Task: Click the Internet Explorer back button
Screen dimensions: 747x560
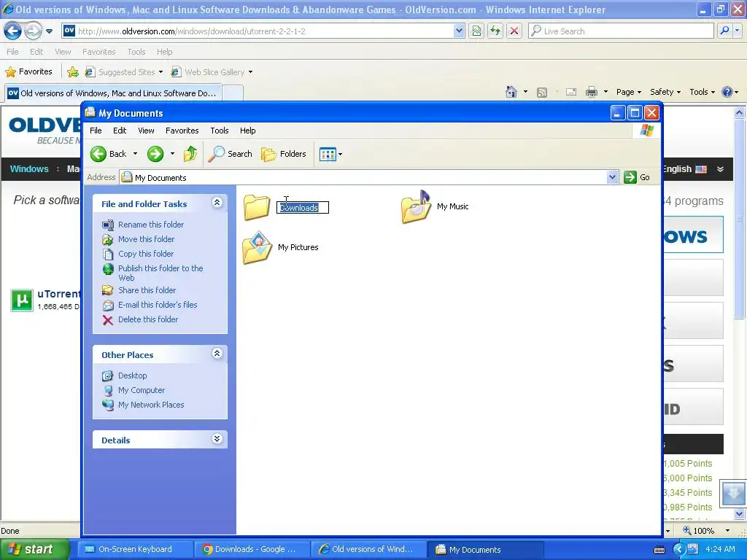Action: (12, 31)
